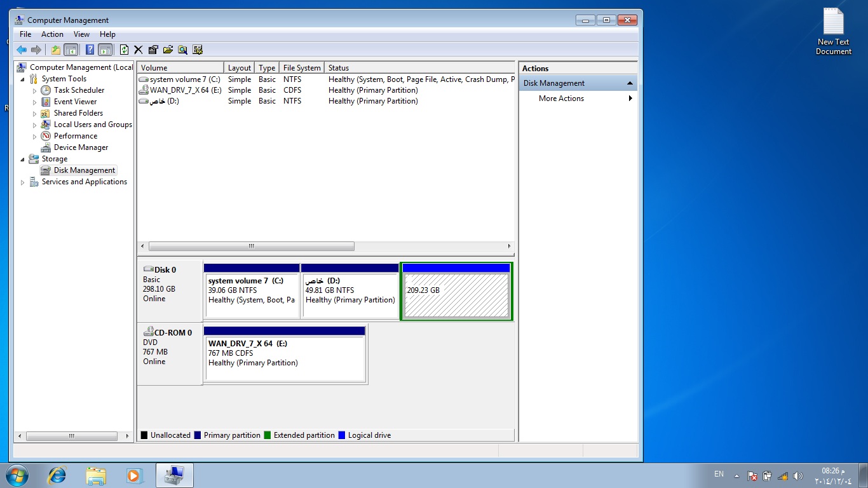Toggle Show/Hide Action Pane button

[x=105, y=50]
